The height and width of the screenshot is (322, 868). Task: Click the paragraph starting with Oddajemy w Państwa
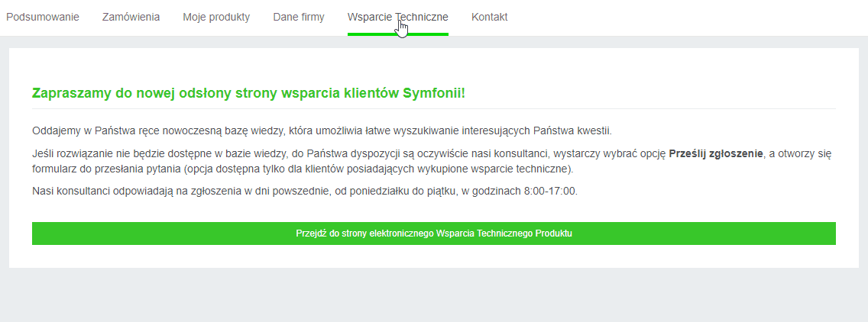(x=322, y=131)
